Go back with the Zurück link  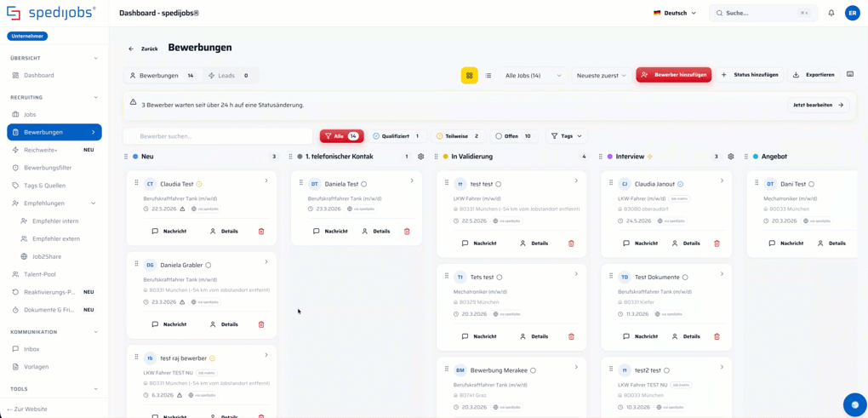[x=143, y=49]
